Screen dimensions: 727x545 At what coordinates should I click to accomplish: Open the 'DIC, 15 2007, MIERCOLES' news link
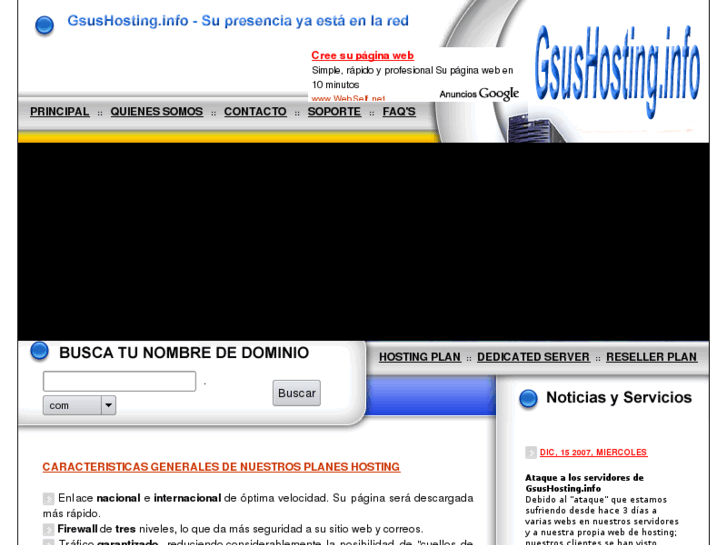click(x=593, y=452)
